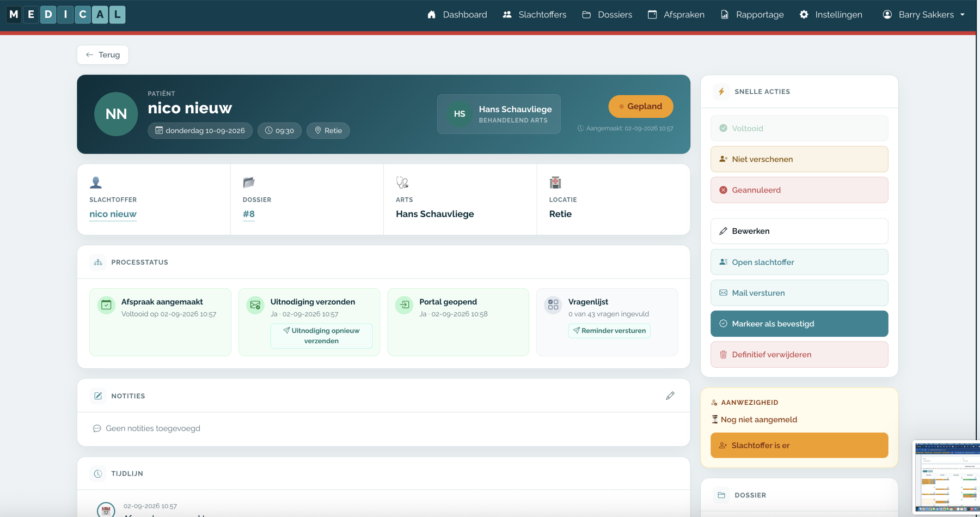This screenshot has width=980, height=517.
Task: Click the 0 van 43 vragen ingevuld text
Action: tap(609, 314)
